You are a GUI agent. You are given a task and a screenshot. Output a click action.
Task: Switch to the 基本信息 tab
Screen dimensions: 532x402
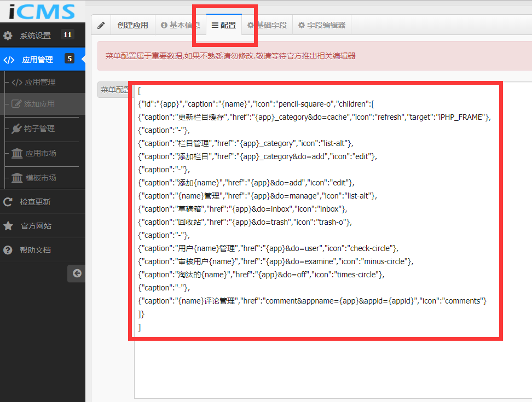point(181,25)
